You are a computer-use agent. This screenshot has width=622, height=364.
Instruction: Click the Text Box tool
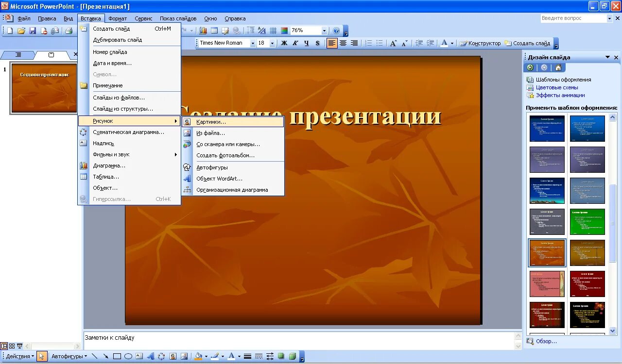point(138,356)
